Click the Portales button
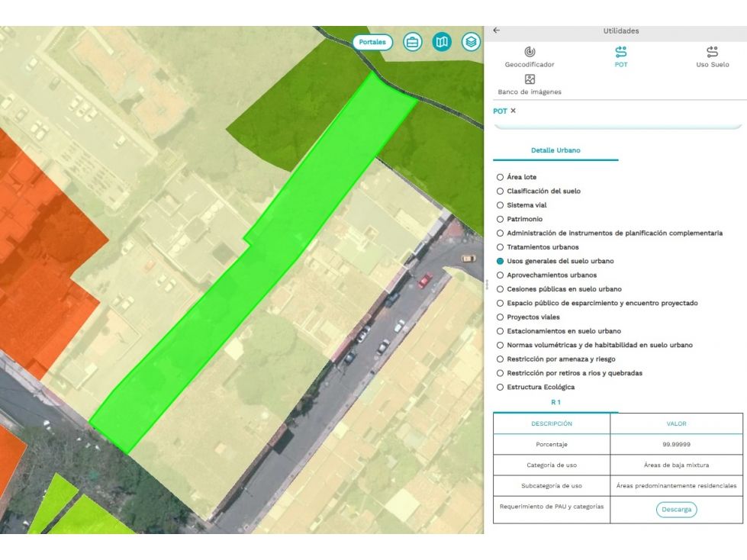This screenshot has width=747, height=560. (372, 43)
